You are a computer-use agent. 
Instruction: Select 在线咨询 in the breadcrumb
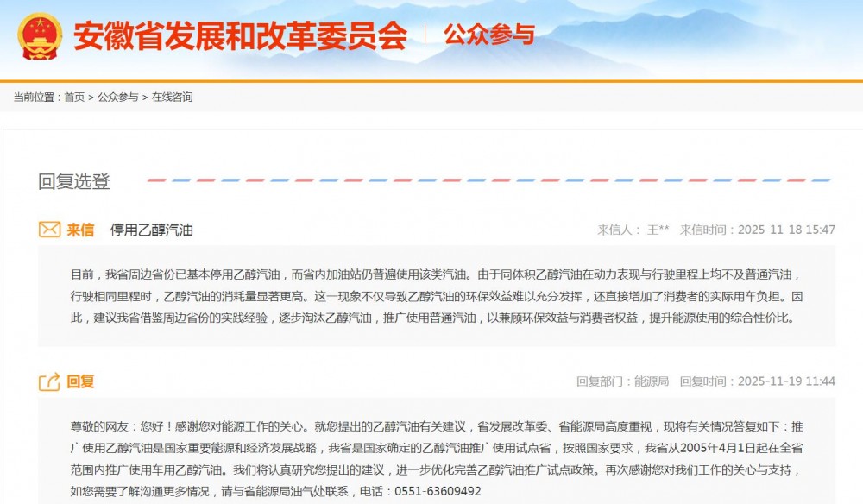pos(172,98)
